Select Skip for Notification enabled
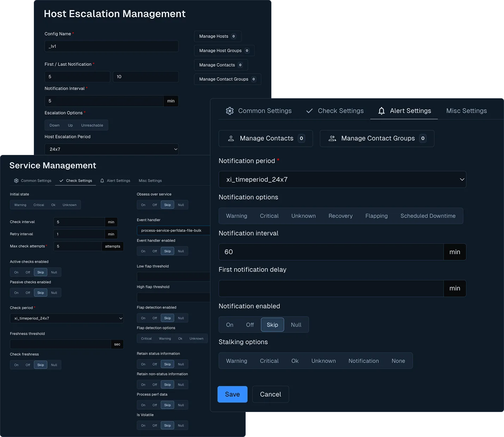Viewport: 504px width, 437px height. point(272,325)
